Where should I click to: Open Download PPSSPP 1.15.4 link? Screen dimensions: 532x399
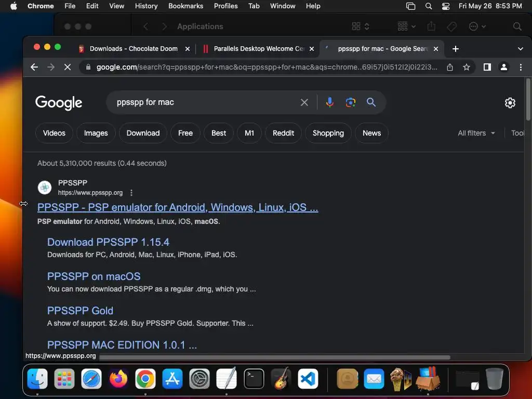coord(108,242)
